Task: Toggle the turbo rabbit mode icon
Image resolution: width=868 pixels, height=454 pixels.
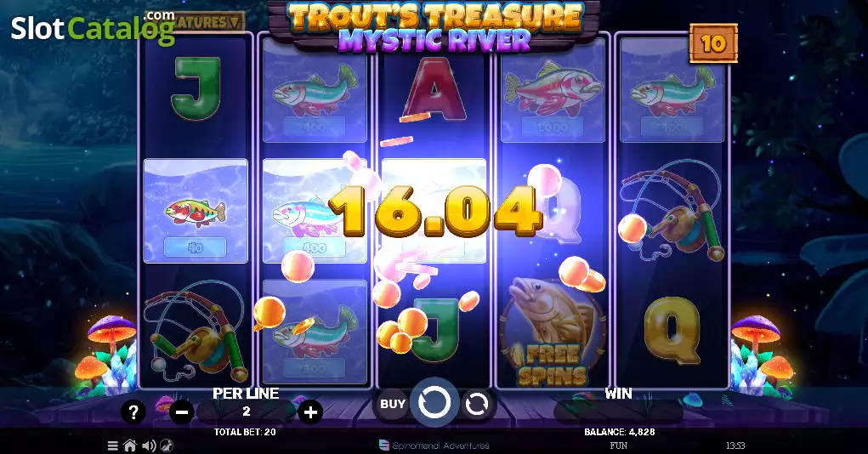Action: point(166,445)
